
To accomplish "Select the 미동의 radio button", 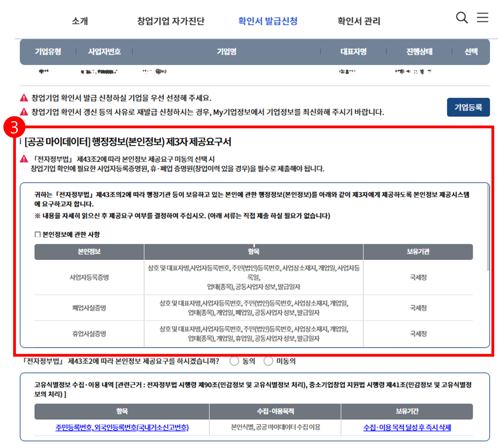I will tap(268, 361).
